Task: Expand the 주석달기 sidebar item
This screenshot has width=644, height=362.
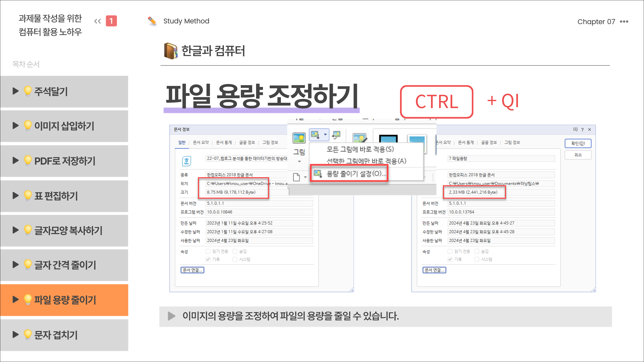Action: point(64,92)
